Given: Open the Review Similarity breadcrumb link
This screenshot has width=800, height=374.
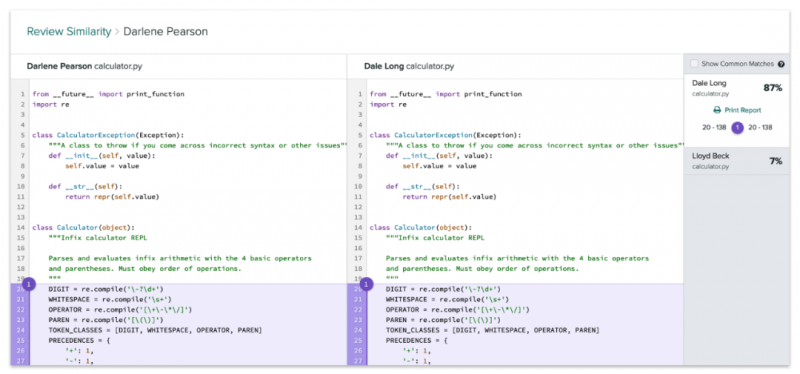Looking at the screenshot, I should pyautogui.click(x=69, y=32).
